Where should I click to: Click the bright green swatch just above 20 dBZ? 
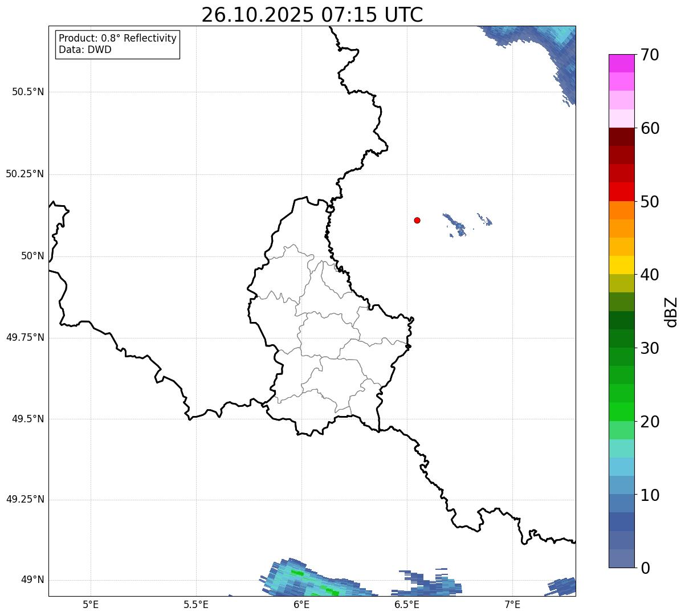pos(621,412)
